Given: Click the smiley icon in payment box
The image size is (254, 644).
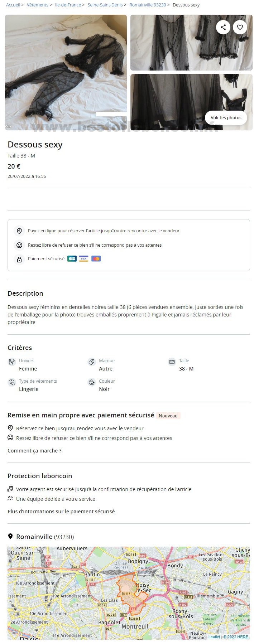Looking at the screenshot, I should [19, 245].
